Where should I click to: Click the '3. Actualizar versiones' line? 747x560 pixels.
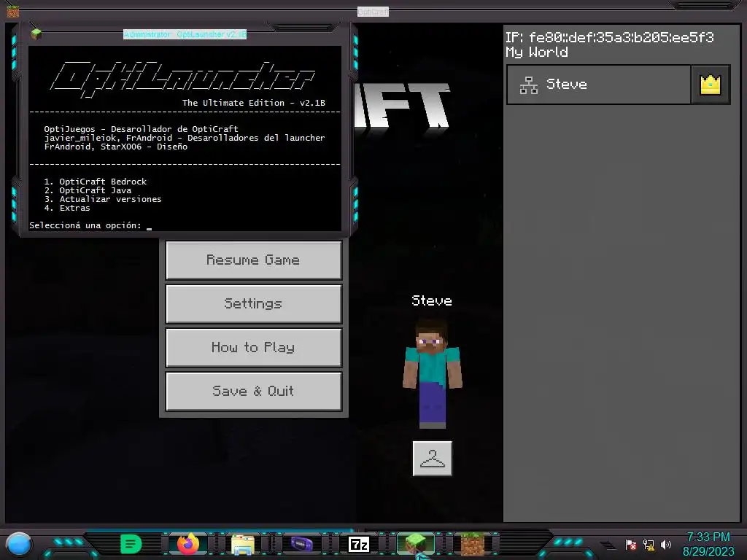tap(103, 199)
